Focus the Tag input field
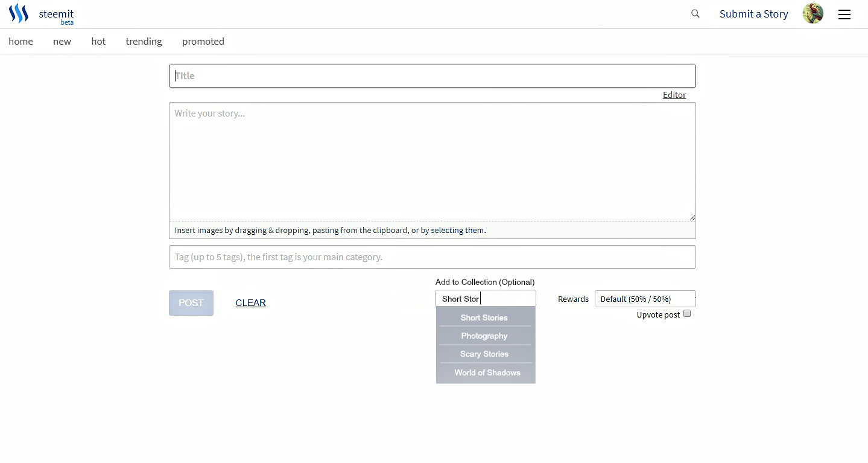 (432, 257)
